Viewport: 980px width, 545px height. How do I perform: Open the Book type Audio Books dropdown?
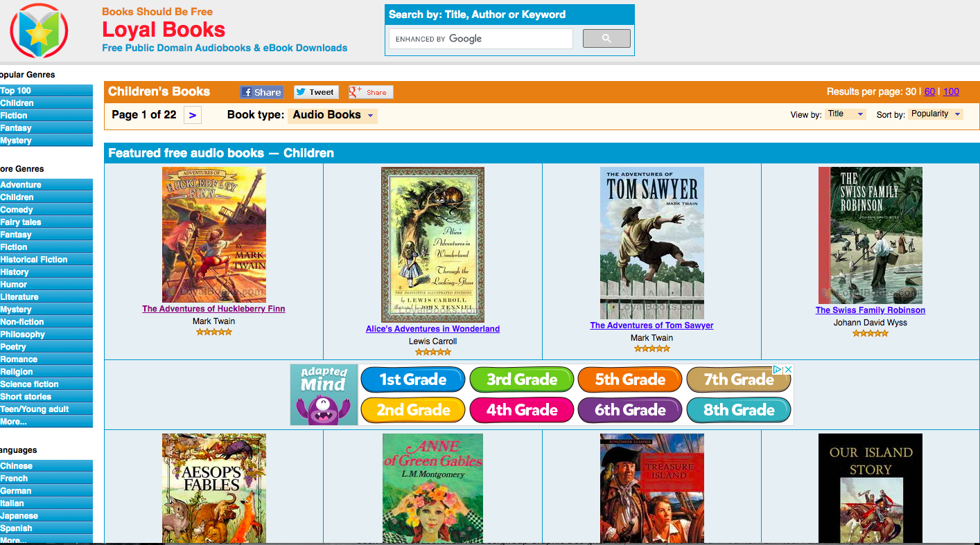tap(333, 115)
